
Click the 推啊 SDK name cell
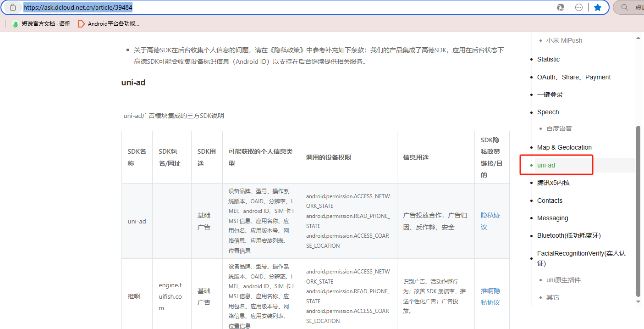pos(137,296)
